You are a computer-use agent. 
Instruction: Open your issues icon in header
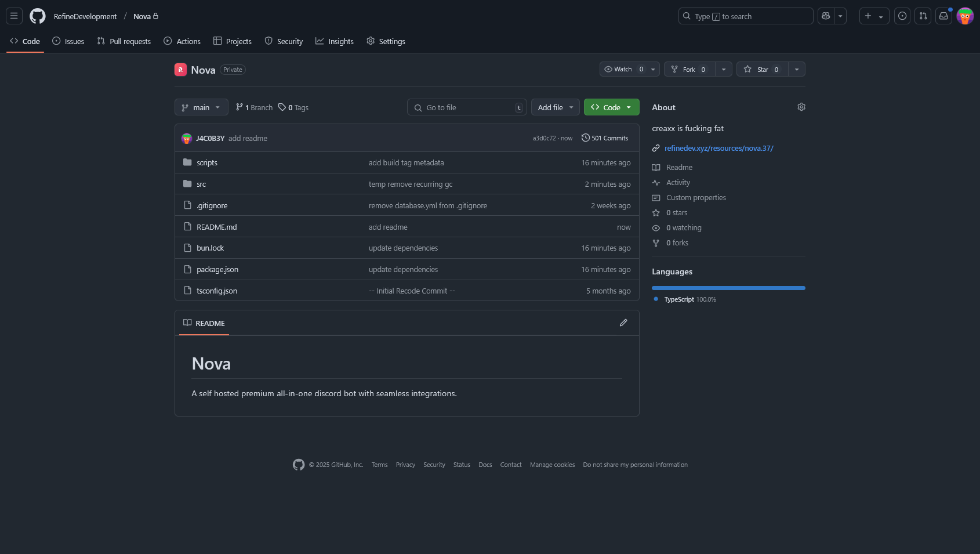(902, 16)
